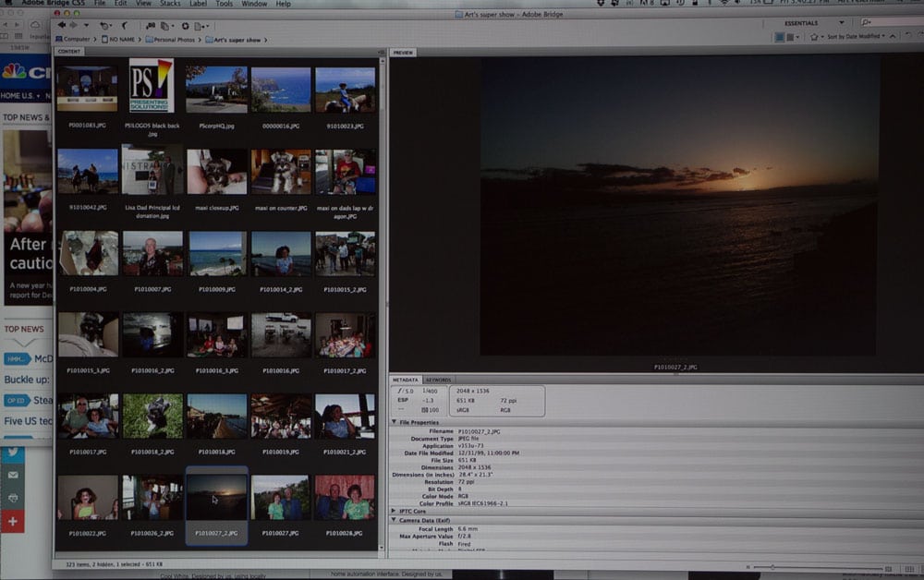This screenshot has height=580, width=924.
Task: Click print icon in browser window
Action: click(12, 498)
